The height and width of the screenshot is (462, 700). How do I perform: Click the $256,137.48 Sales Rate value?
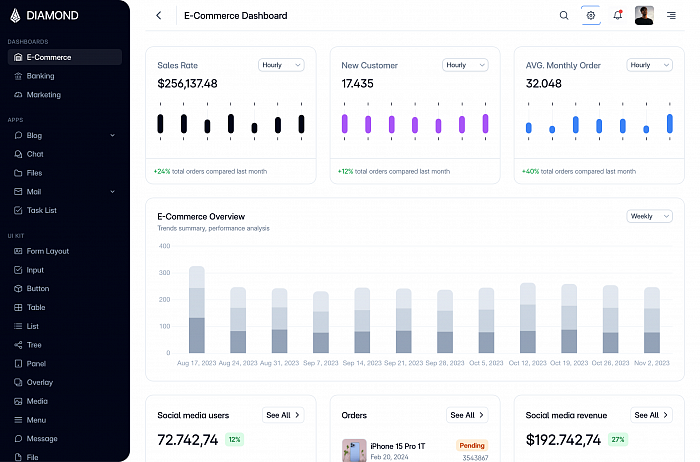pos(188,84)
